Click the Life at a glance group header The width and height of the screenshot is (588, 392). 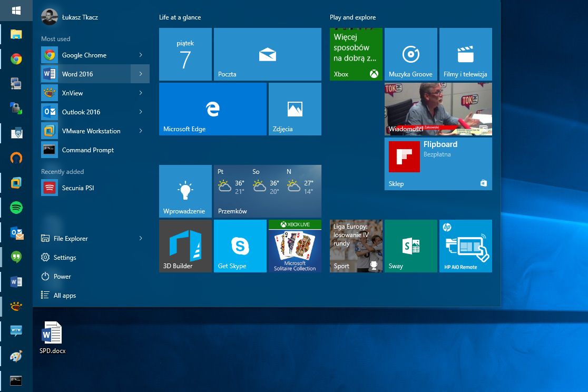click(x=180, y=17)
